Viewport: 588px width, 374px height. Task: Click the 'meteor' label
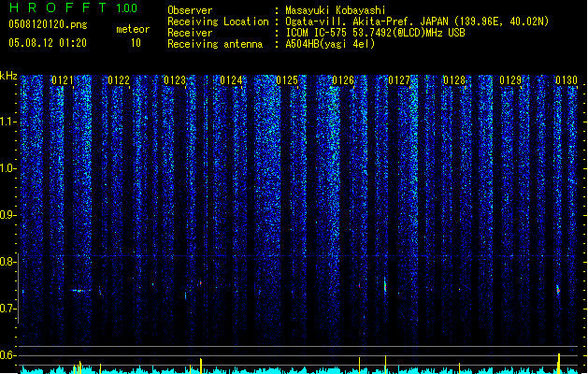(133, 29)
